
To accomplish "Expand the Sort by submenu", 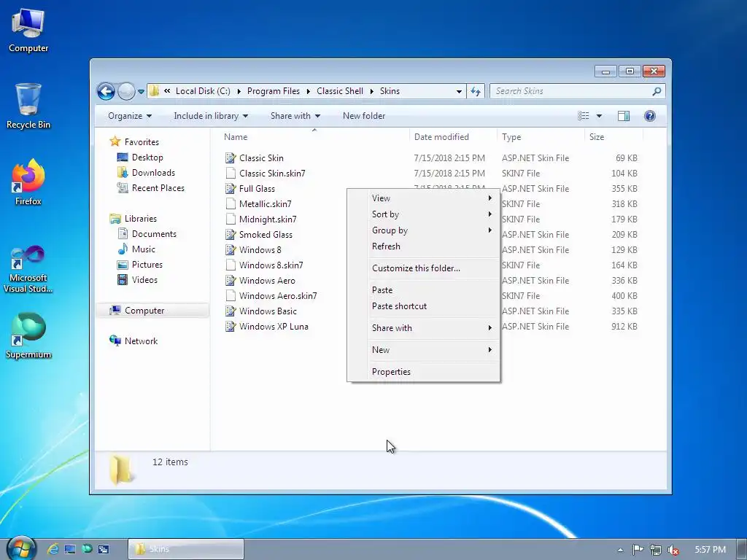I will (424, 214).
